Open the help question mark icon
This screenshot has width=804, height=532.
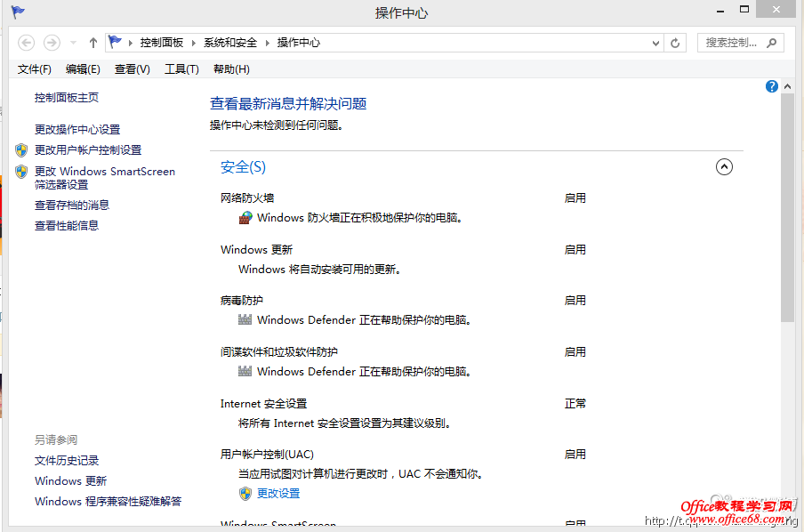pos(771,86)
